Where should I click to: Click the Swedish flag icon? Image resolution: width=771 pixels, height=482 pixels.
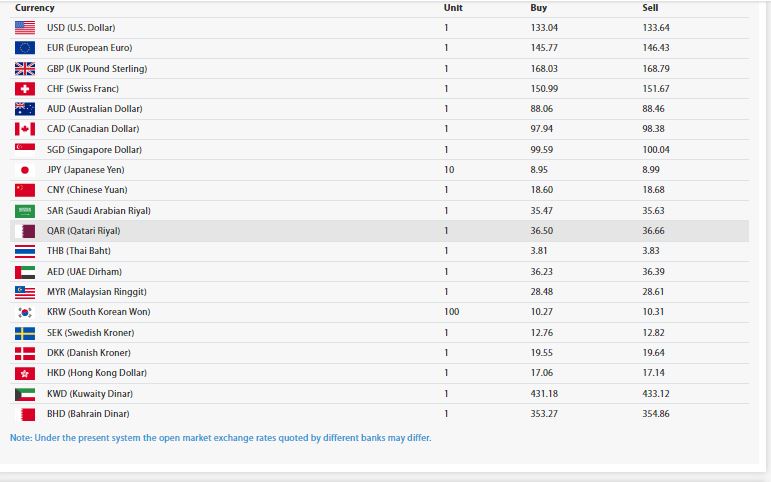click(x=25, y=333)
